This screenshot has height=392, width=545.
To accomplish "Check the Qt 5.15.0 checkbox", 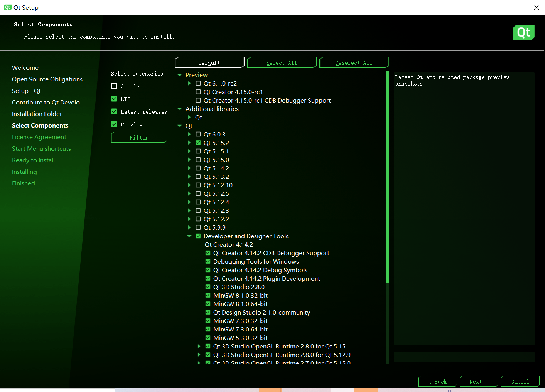I will 198,160.
